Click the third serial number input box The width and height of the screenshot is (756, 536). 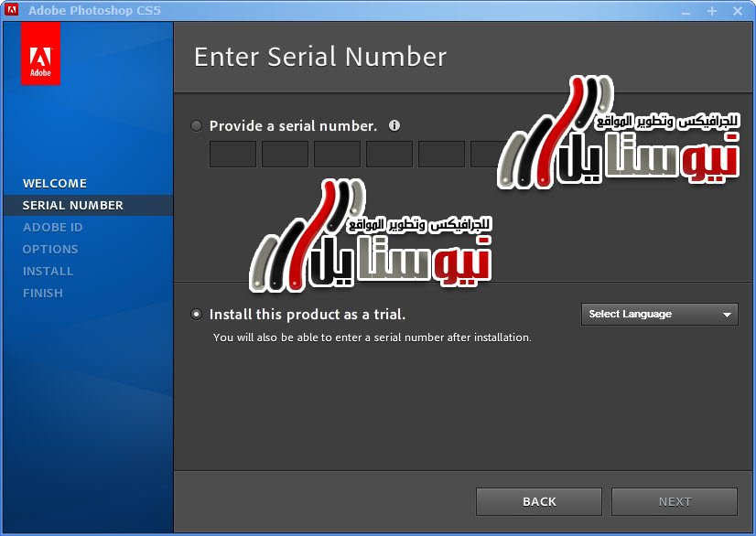(x=337, y=155)
